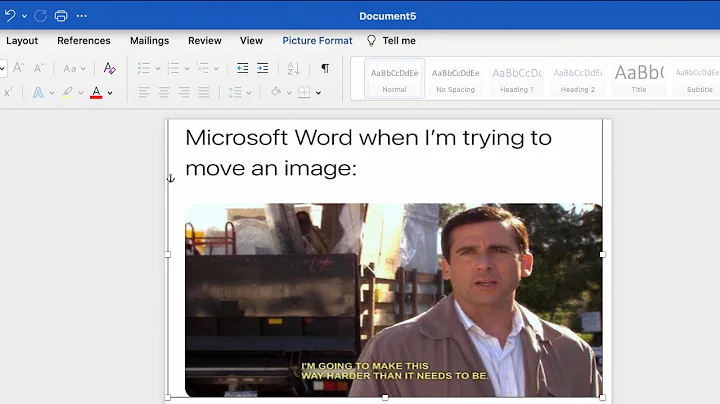720x404 pixels.
Task: Apply the red font color
Action: click(96, 92)
